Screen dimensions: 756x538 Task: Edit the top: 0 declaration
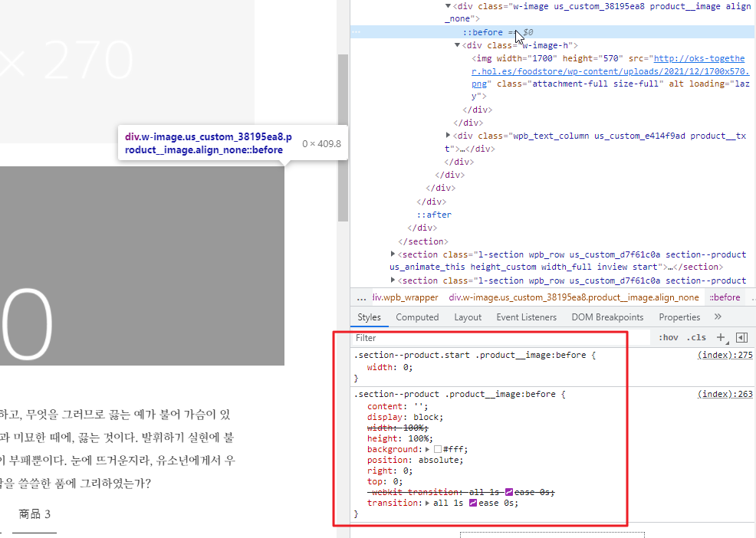[x=384, y=481]
